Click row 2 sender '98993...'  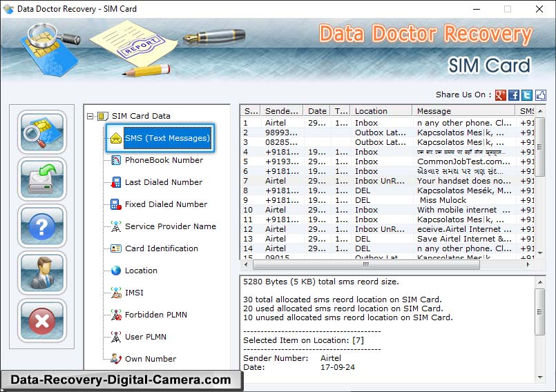(281, 133)
